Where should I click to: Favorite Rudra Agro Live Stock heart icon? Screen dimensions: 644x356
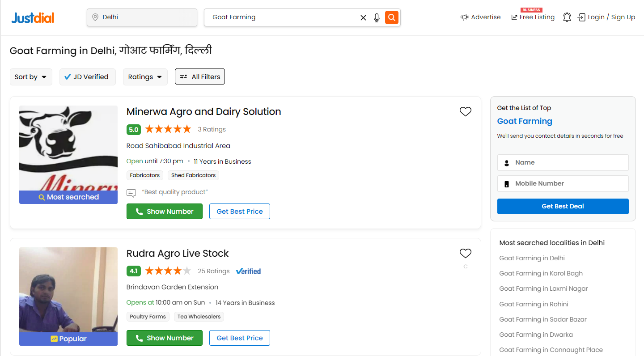tap(466, 254)
